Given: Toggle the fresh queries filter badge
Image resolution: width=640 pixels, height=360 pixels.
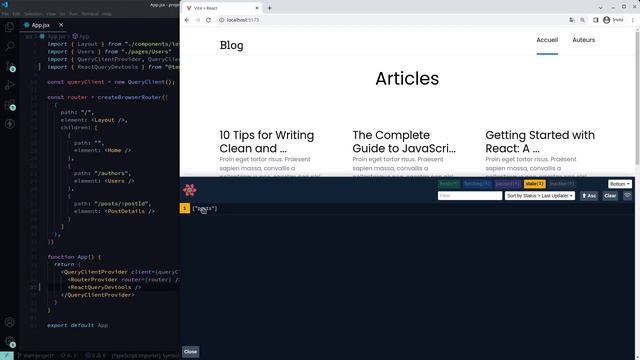Looking at the screenshot, I should 449,184.
